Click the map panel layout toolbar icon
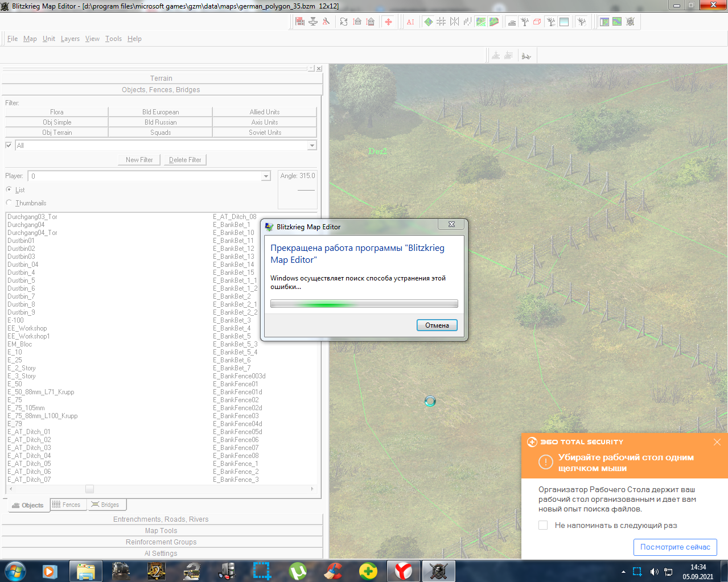 coord(604,22)
